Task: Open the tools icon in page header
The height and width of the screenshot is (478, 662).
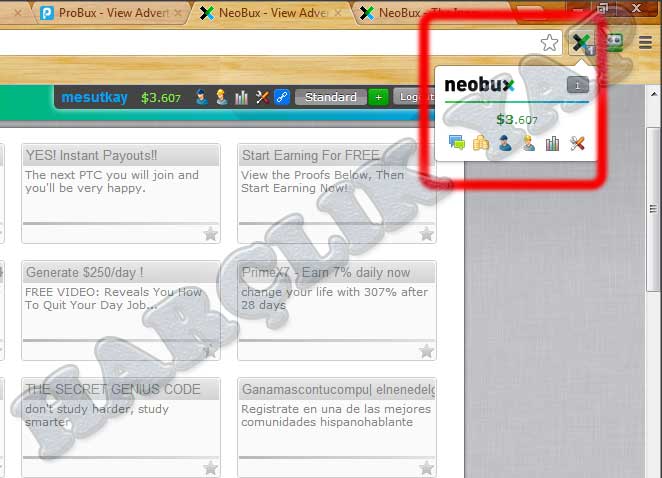Action: click(x=262, y=98)
